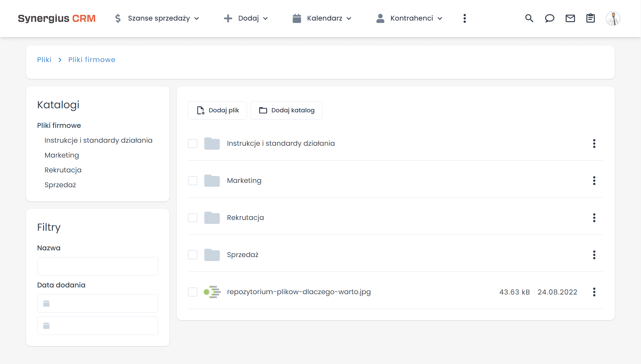Viewport: 641px width, 364px height.
Task: Click the Dodaj plik button
Action: click(x=217, y=110)
